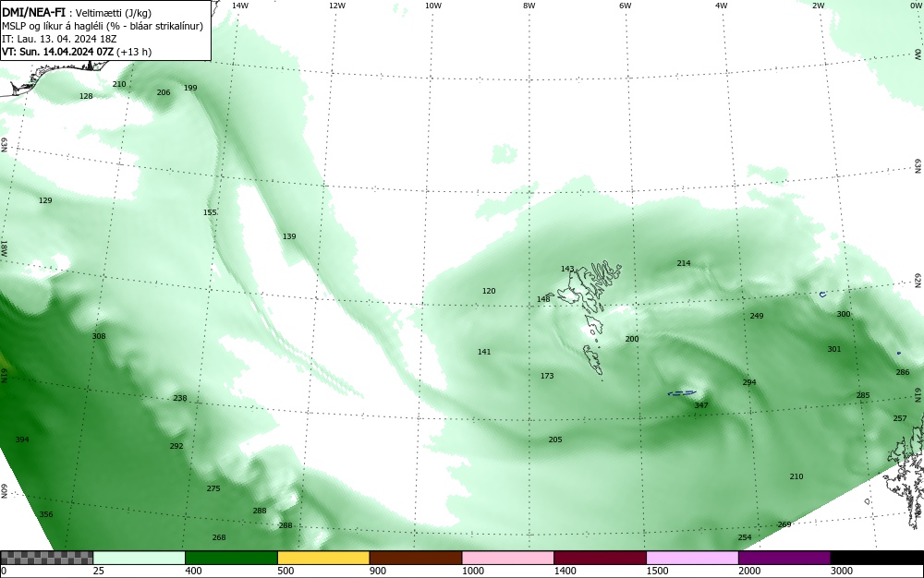
Task: Select the map value 275
Action: click(213, 488)
